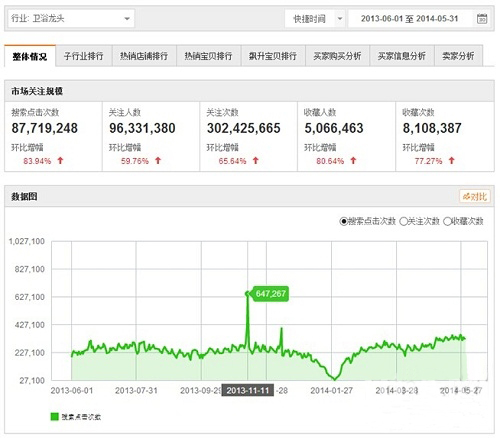Click the red up arrow beside 80.64%
500x438 pixels.
coord(353,161)
